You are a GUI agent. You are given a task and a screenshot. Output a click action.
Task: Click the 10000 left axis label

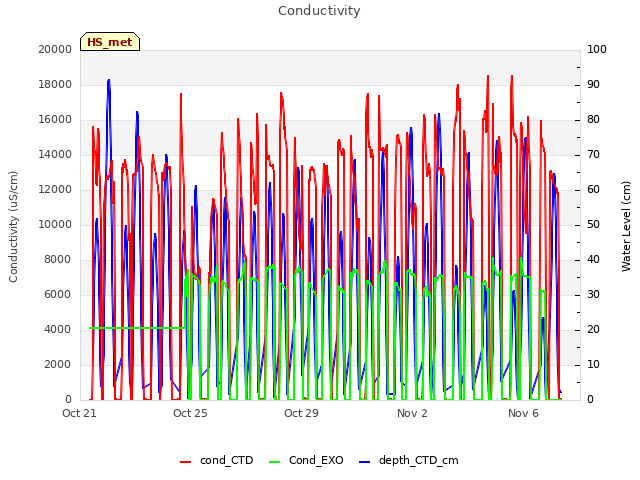(x=55, y=224)
